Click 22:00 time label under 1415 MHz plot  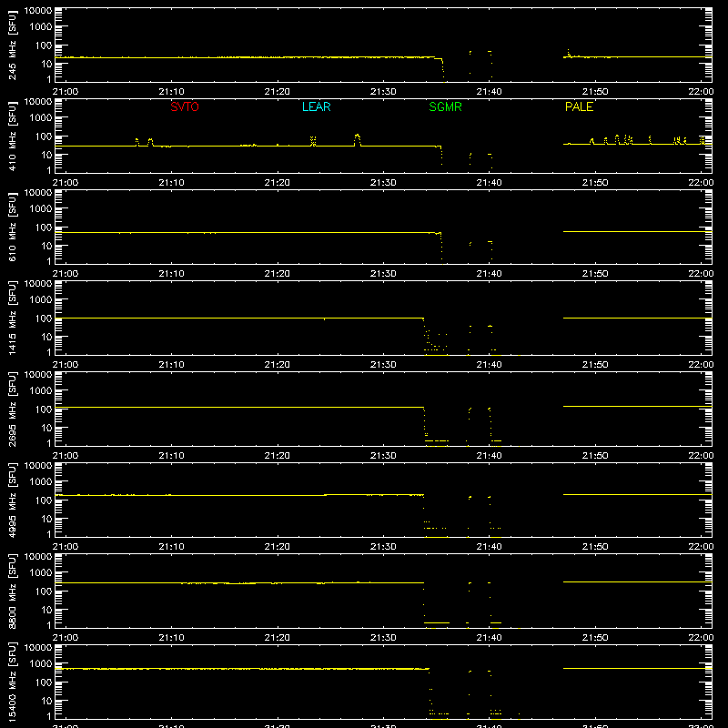pos(701,365)
